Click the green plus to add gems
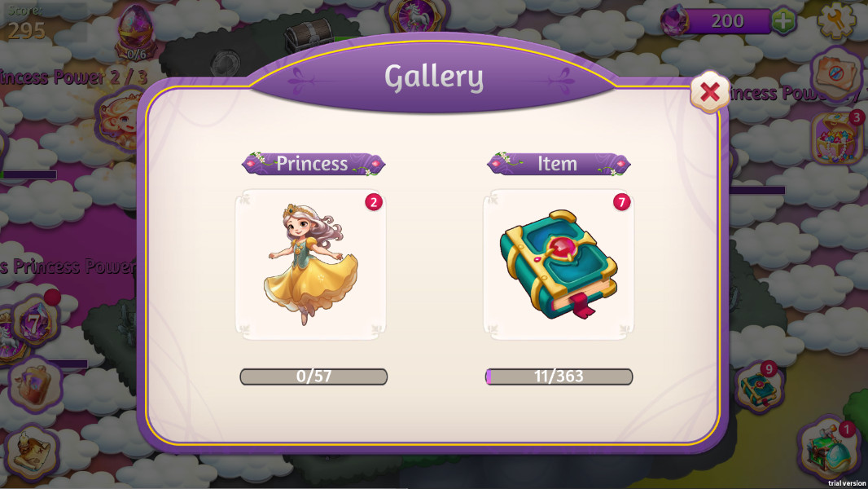 783,21
